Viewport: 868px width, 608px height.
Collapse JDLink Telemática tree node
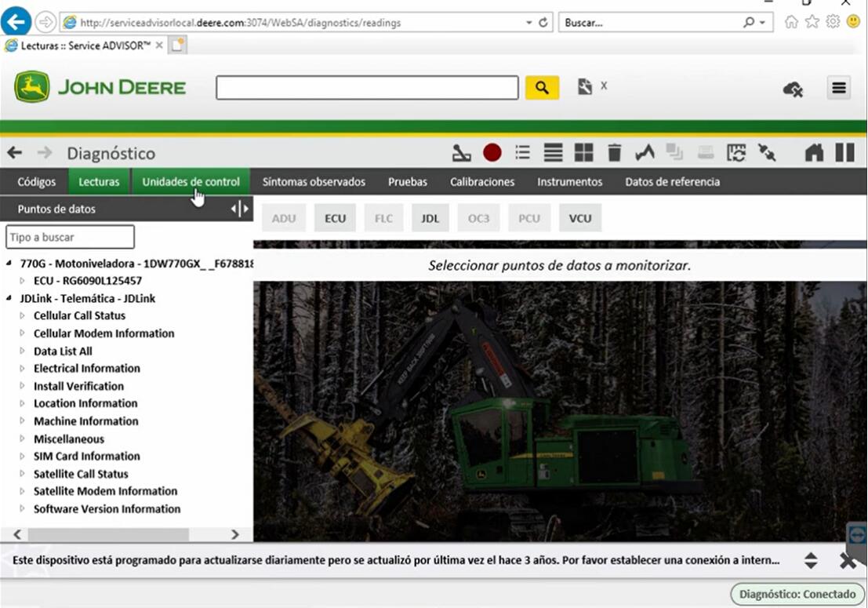pos(9,298)
